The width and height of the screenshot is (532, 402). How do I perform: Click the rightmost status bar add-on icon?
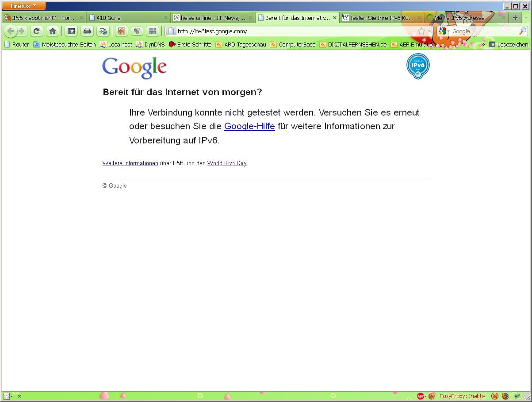517,396
